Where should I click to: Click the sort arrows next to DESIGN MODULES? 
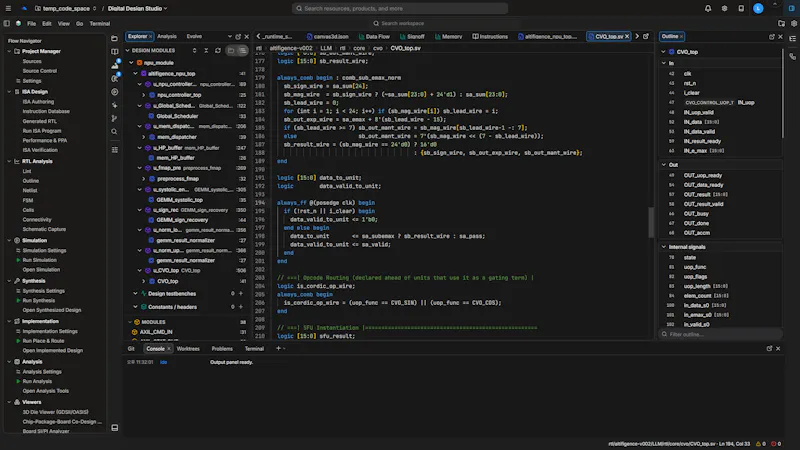pos(194,51)
